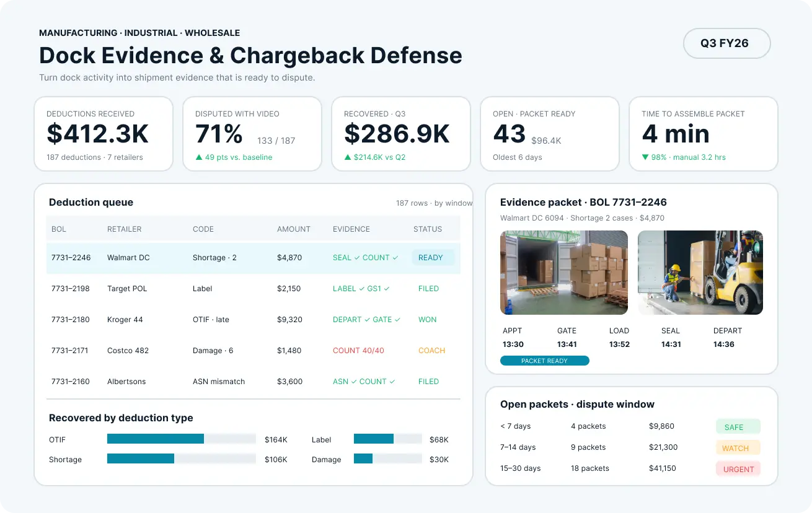The image size is (812, 513).
Task: Click the 43 open packet ready count
Action: coord(510,134)
